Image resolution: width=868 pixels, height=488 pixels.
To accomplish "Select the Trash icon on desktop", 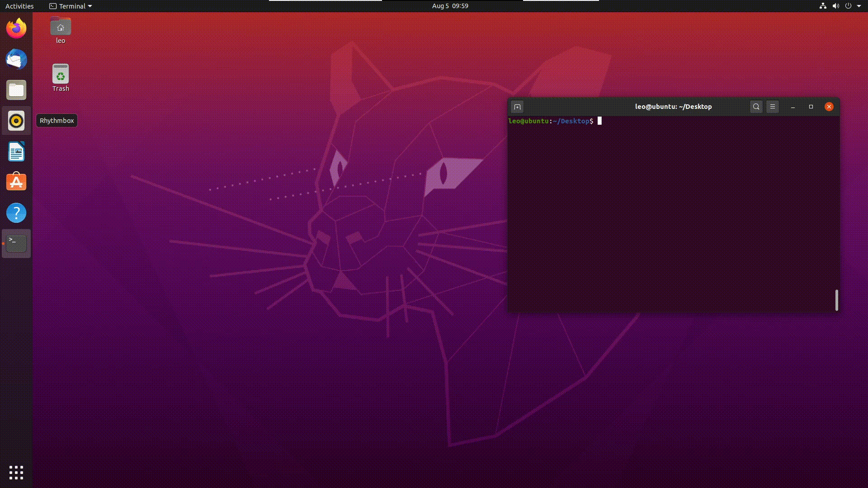I will (x=61, y=78).
